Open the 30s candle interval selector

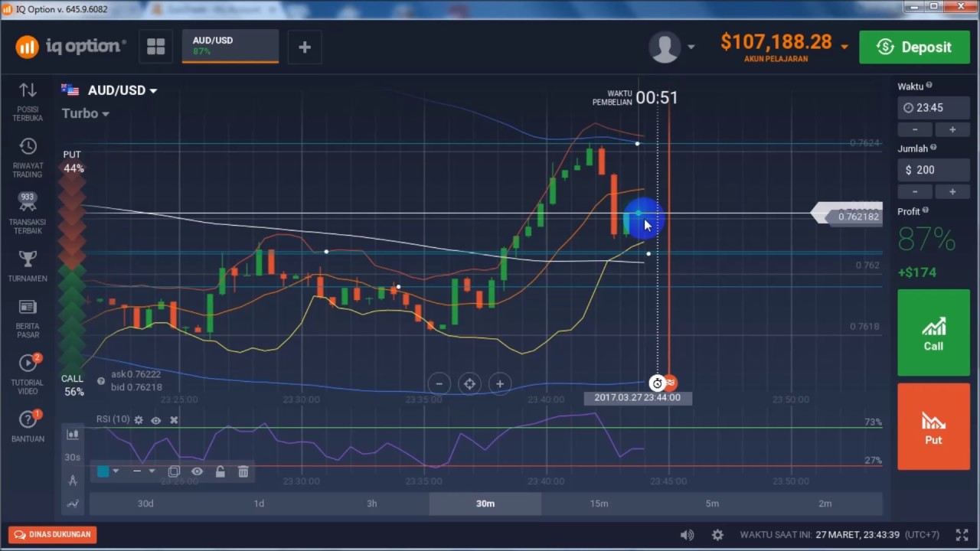click(x=73, y=457)
